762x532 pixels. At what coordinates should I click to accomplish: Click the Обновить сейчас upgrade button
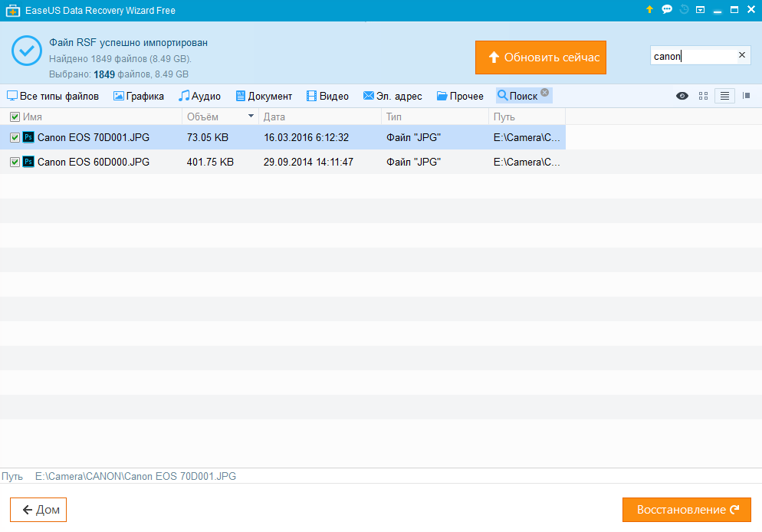(x=540, y=57)
